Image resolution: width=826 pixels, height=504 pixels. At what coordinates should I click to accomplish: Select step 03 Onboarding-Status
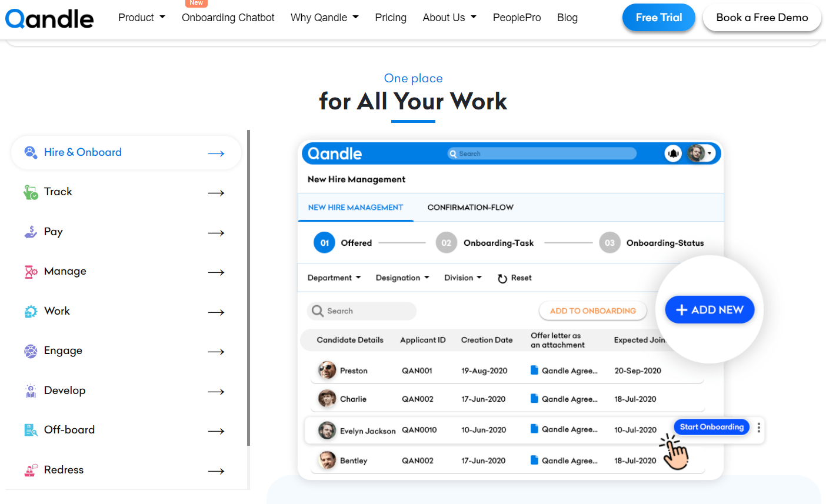pyautogui.click(x=652, y=243)
